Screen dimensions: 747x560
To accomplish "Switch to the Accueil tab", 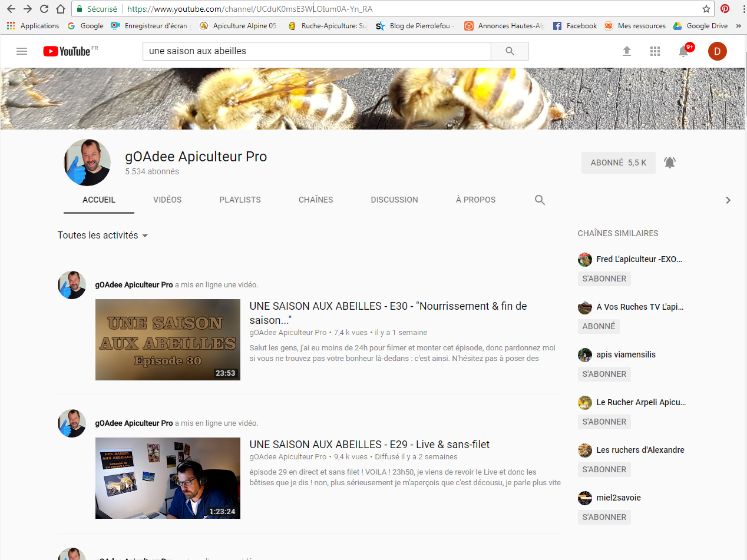I will (99, 200).
